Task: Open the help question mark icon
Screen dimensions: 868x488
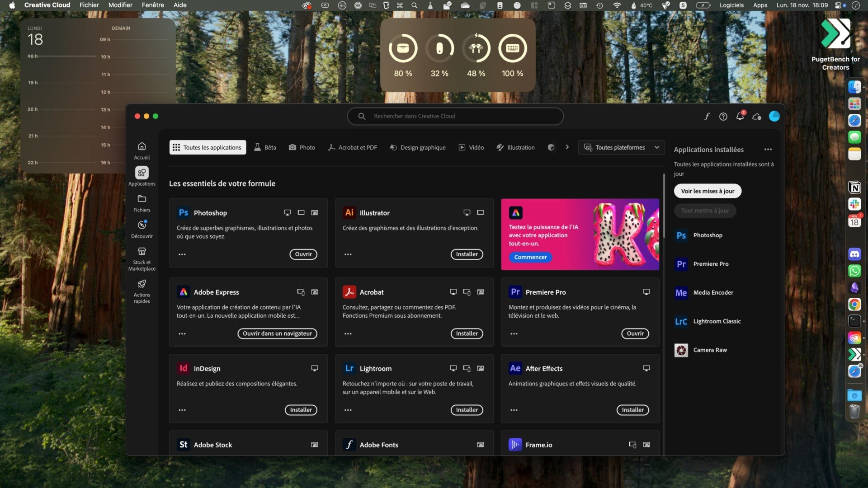Action: point(723,116)
